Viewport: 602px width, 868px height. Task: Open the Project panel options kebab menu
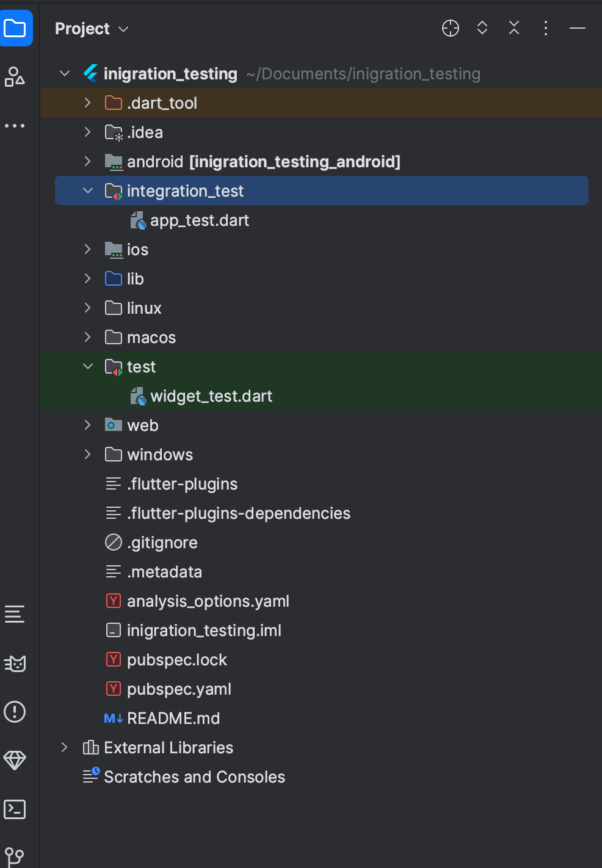pos(545,28)
